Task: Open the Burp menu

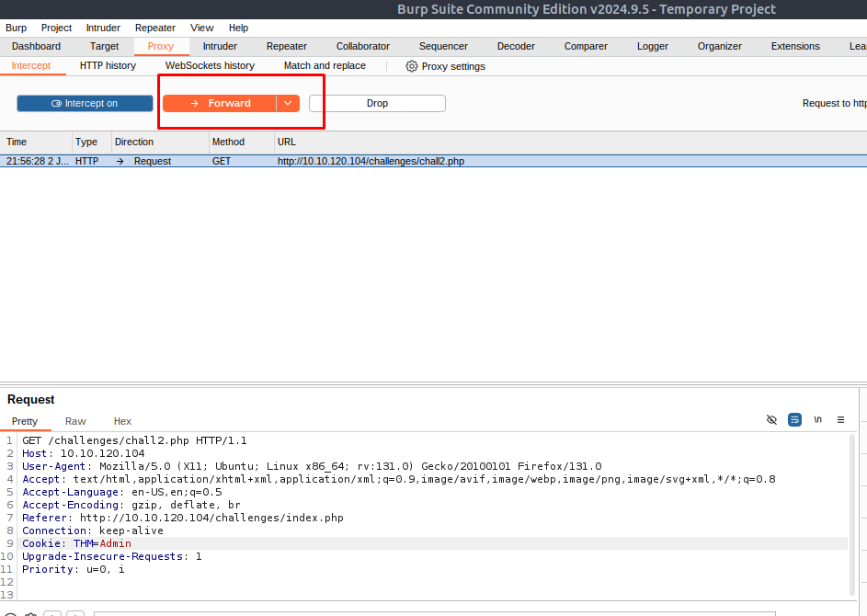Action: 16,28
